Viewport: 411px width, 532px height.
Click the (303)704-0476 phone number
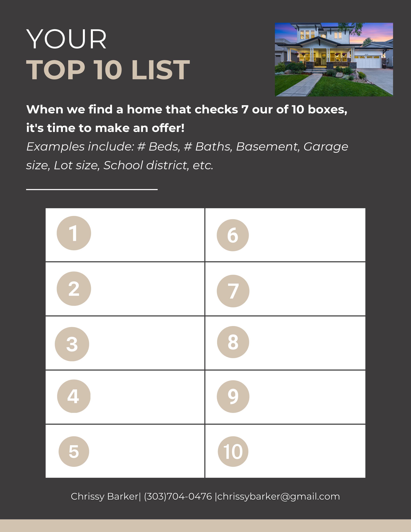pos(178,496)
